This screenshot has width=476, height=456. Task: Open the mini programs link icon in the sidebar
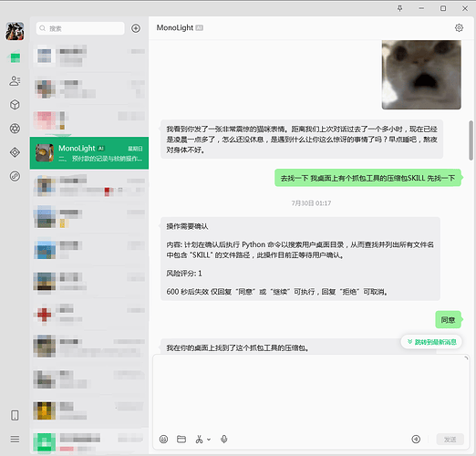(x=15, y=176)
